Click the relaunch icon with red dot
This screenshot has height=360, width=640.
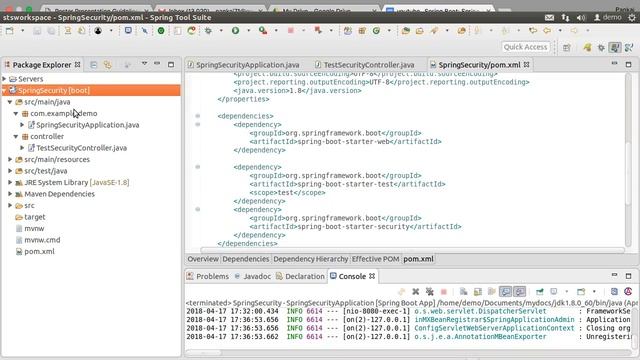click(191, 31)
